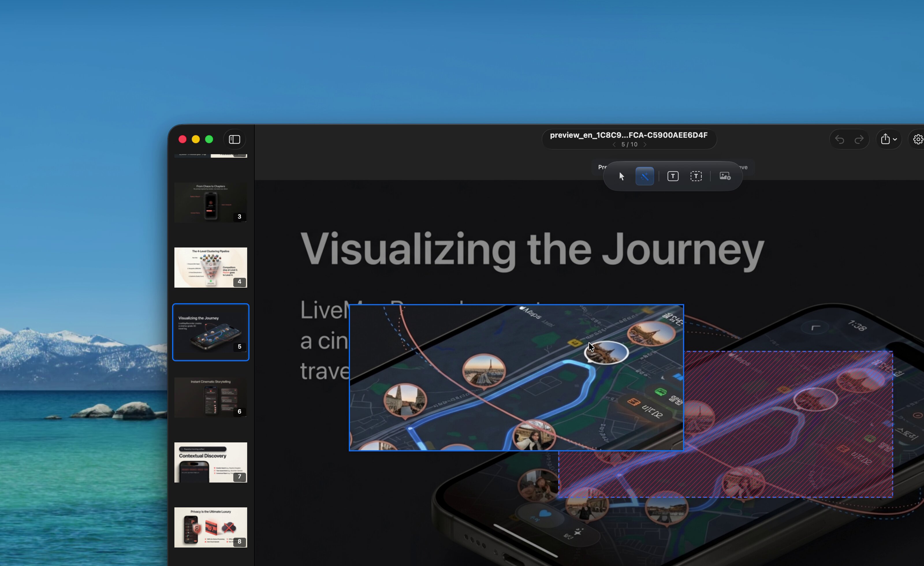
Task: Click the redo arrow
Action: coord(859,139)
